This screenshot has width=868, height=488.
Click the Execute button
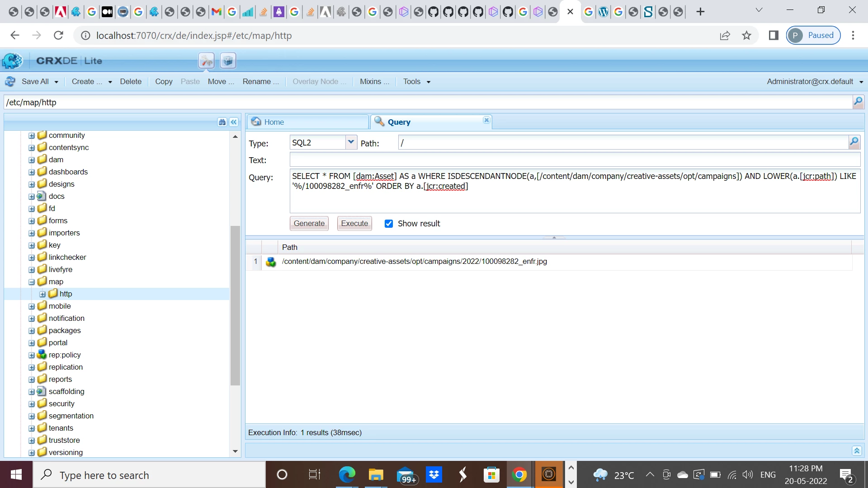tap(354, 224)
